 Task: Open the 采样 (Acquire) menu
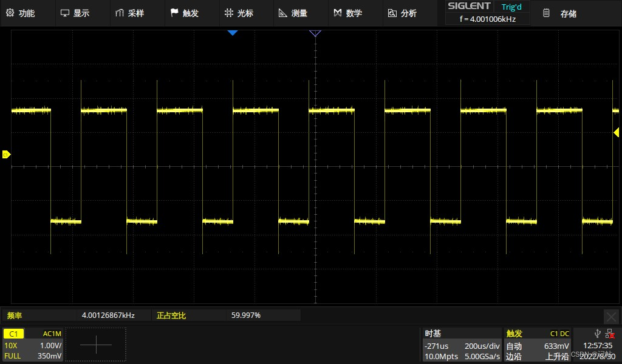[x=130, y=13]
